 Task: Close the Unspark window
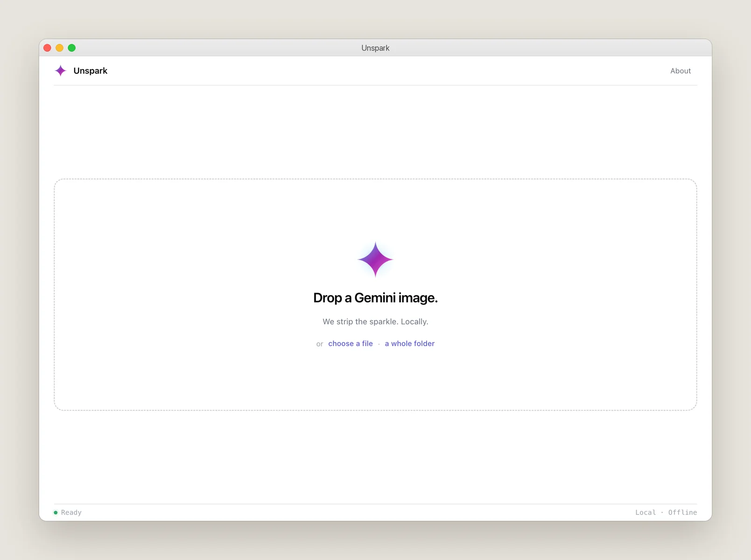pyautogui.click(x=47, y=48)
